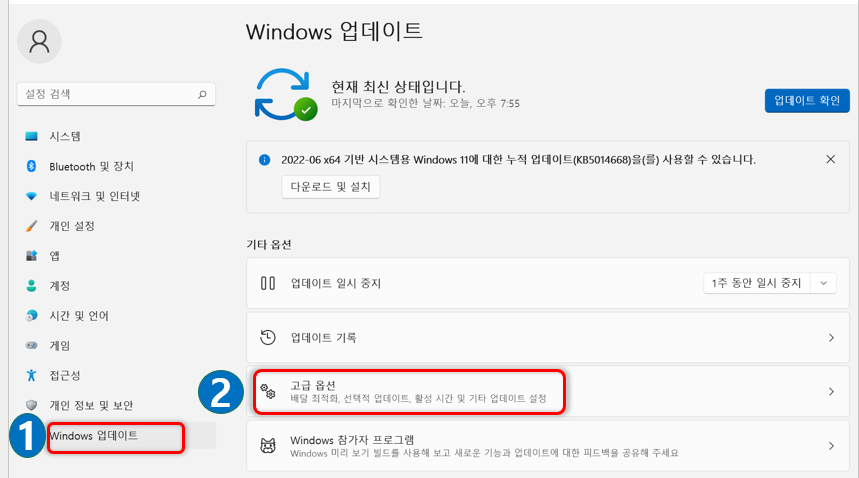
Task: Click the 계정 person icon
Action: 31,285
